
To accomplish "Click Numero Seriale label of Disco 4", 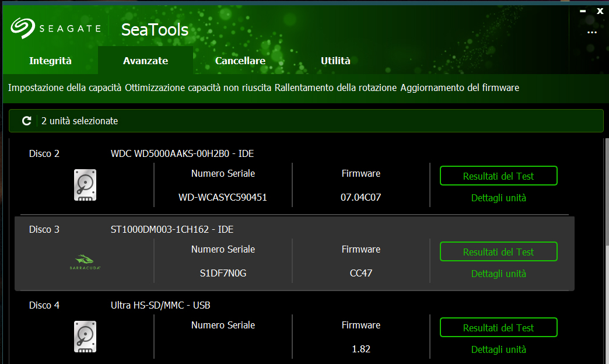I will click(x=223, y=325).
